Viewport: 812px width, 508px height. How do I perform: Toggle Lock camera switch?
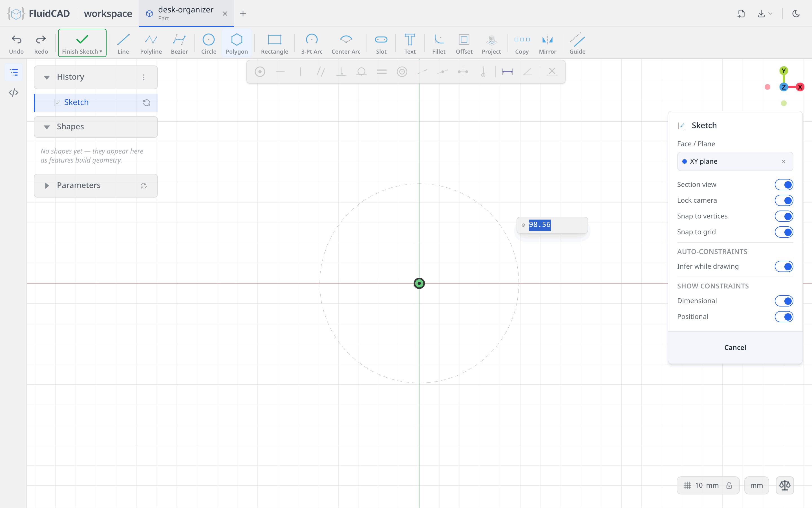pyautogui.click(x=784, y=200)
